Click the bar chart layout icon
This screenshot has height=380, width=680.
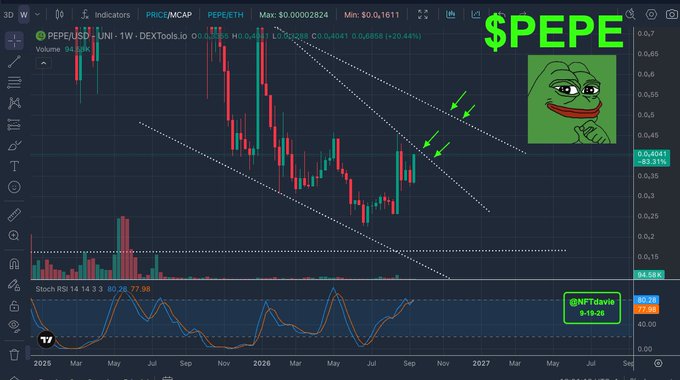tap(451, 15)
